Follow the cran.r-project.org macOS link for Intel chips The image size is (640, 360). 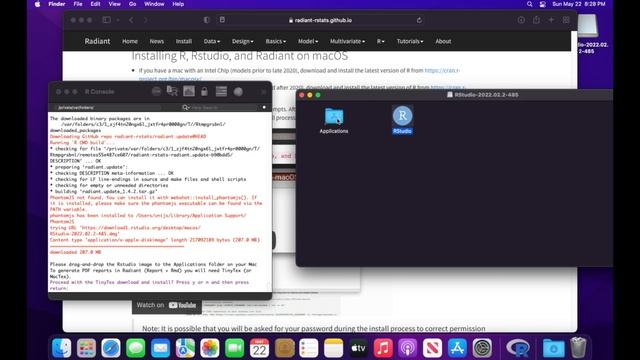(x=442, y=71)
